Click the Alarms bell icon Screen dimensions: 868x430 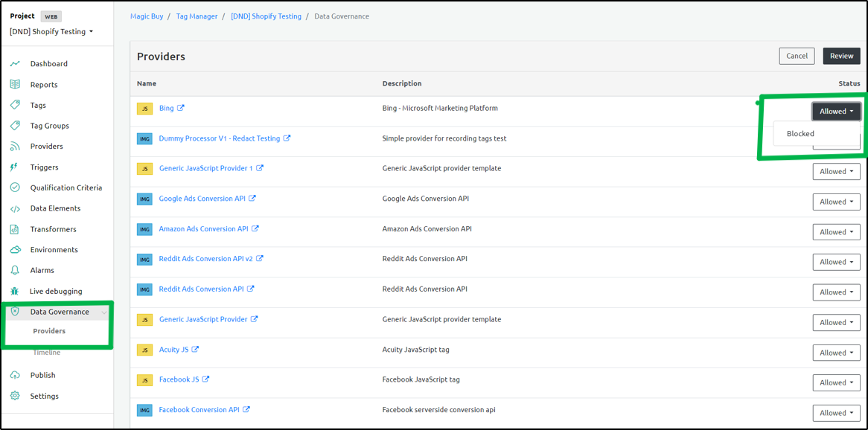(x=15, y=271)
